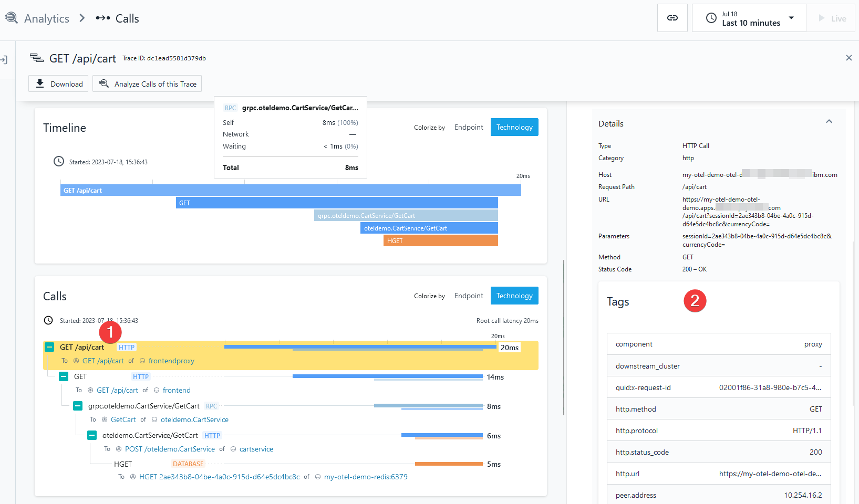Click the main panel vertical scrollbar
859x504 pixels.
pyautogui.click(x=564, y=337)
